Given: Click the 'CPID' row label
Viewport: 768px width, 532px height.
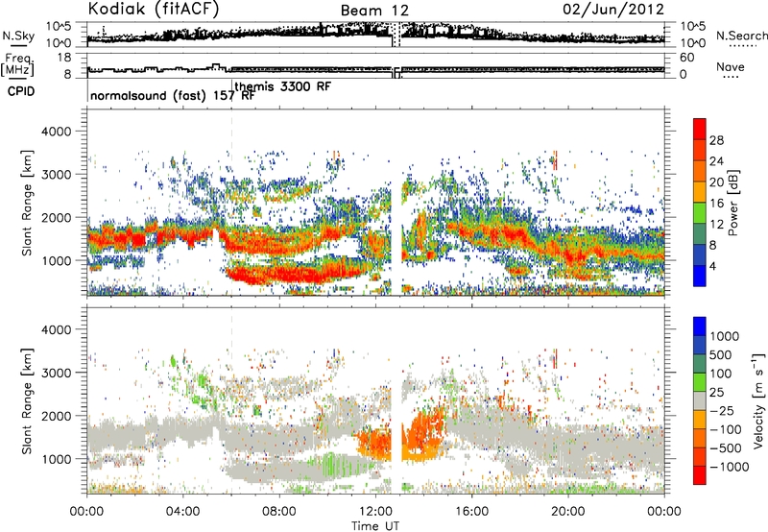Looking at the screenshot, I should point(21,91).
